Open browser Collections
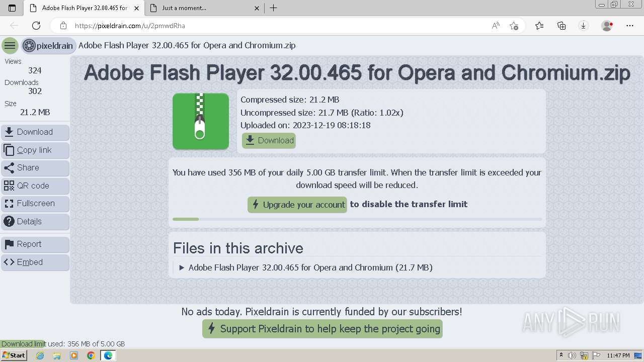Image resolution: width=644 pixels, height=362 pixels. pyautogui.click(x=561, y=26)
